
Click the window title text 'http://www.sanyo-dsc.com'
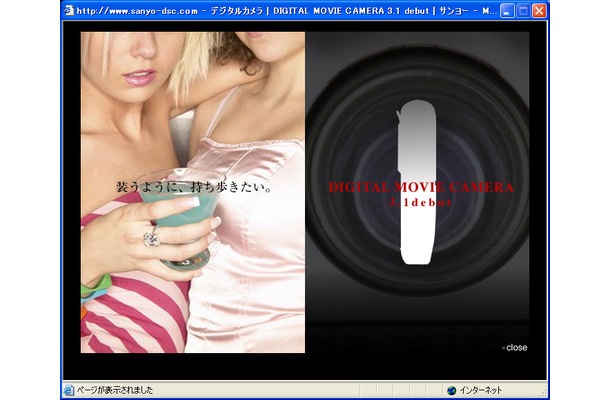(x=137, y=11)
